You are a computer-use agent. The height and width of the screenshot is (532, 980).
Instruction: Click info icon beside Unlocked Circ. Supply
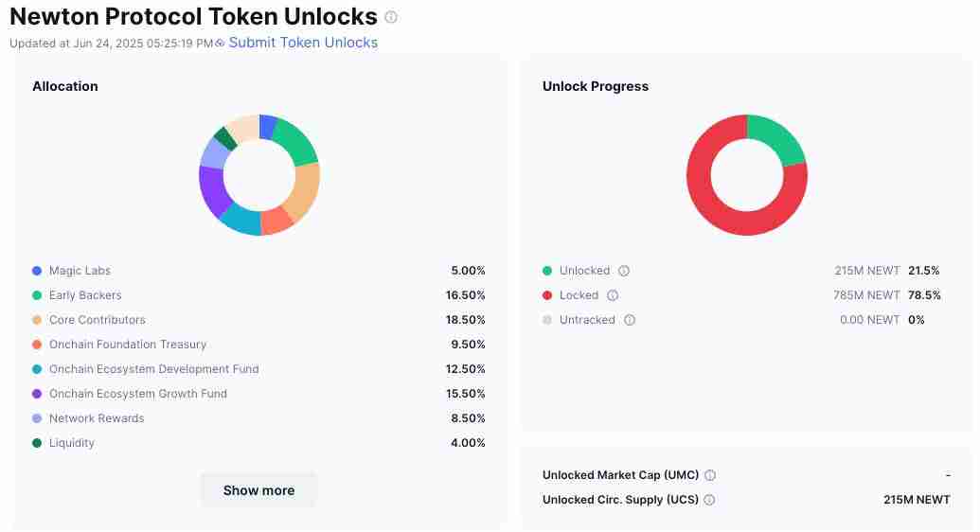click(709, 500)
